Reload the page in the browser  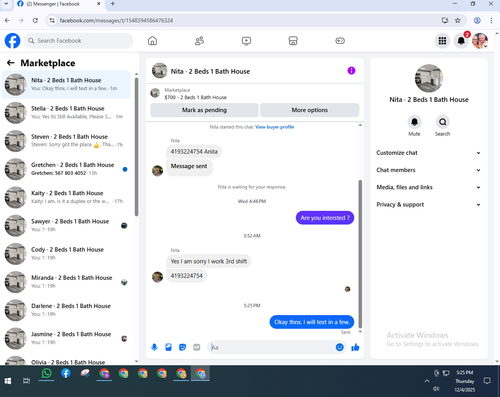(35, 21)
